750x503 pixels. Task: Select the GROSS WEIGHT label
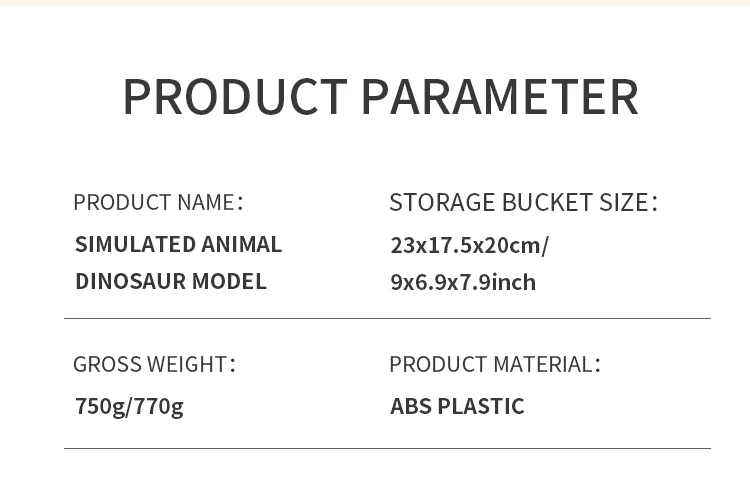coord(153,364)
